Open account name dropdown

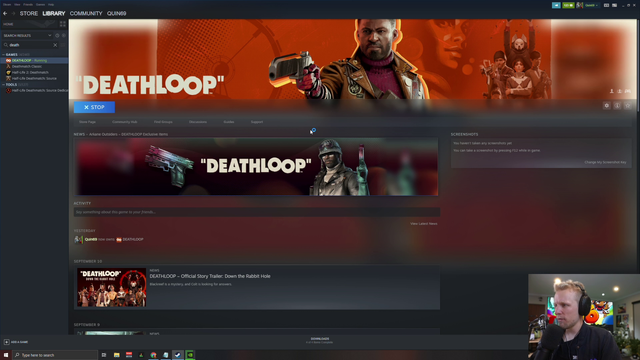(x=591, y=5)
